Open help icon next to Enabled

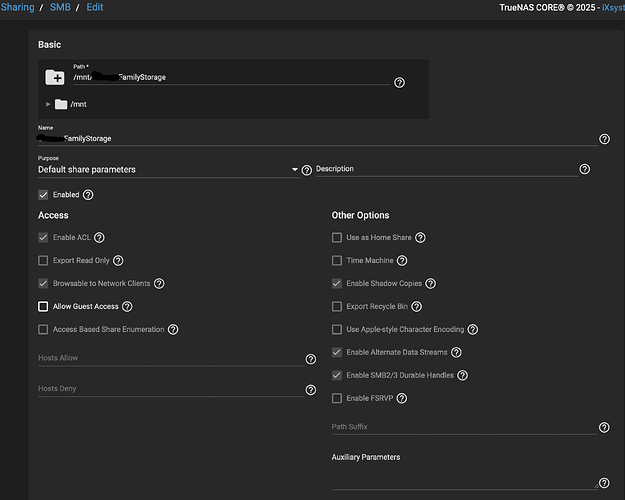pos(88,195)
